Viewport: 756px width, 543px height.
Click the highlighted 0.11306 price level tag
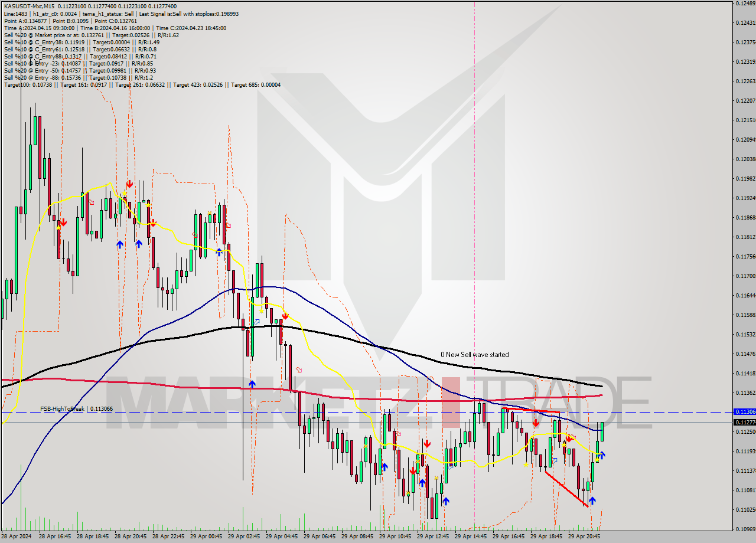point(744,411)
